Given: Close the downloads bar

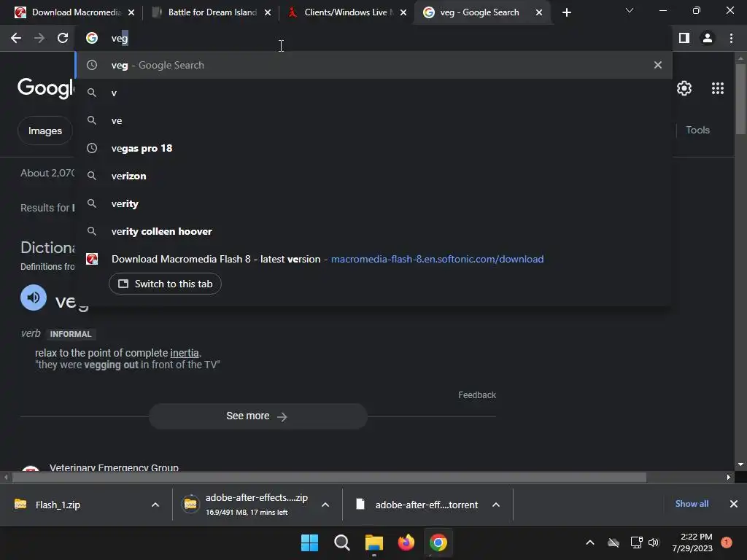Looking at the screenshot, I should point(734,504).
